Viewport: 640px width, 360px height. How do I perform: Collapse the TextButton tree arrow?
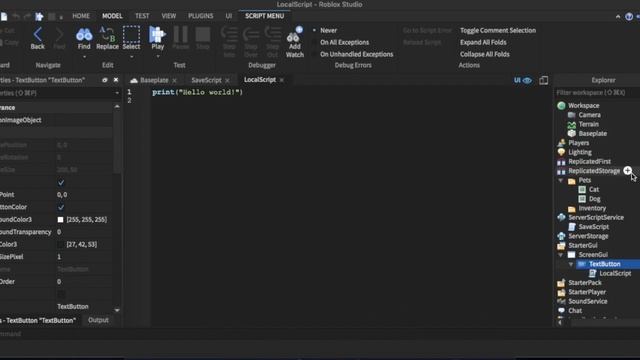click(x=571, y=264)
